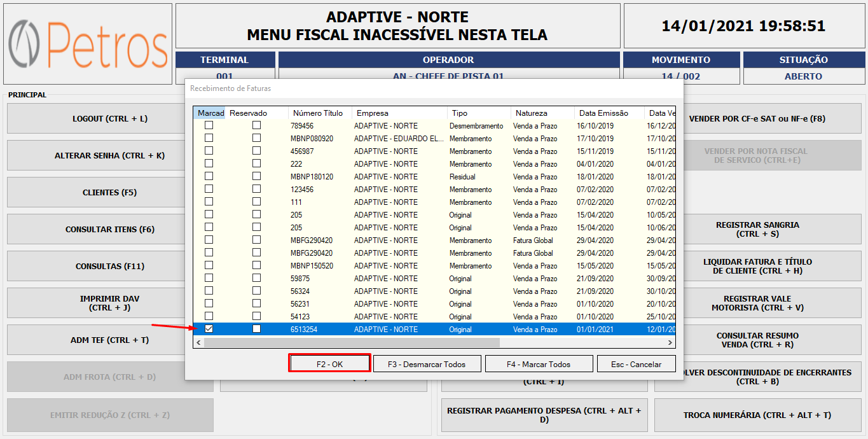The height and width of the screenshot is (439, 868).
Task: Click emission date '15/05/2020'
Action: click(x=595, y=265)
